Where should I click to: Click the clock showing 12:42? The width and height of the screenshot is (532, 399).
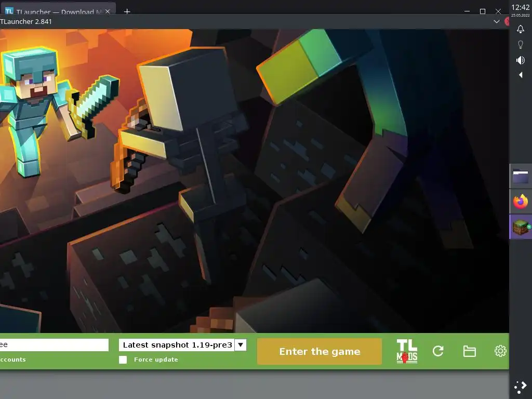[520, 7]
